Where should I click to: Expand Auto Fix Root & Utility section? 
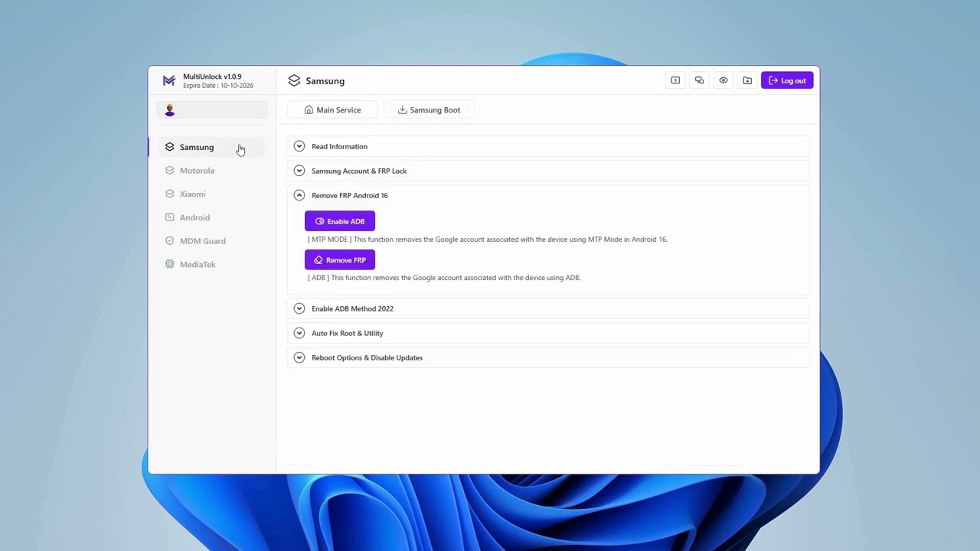pyautogui.click(x=548, y=333)
